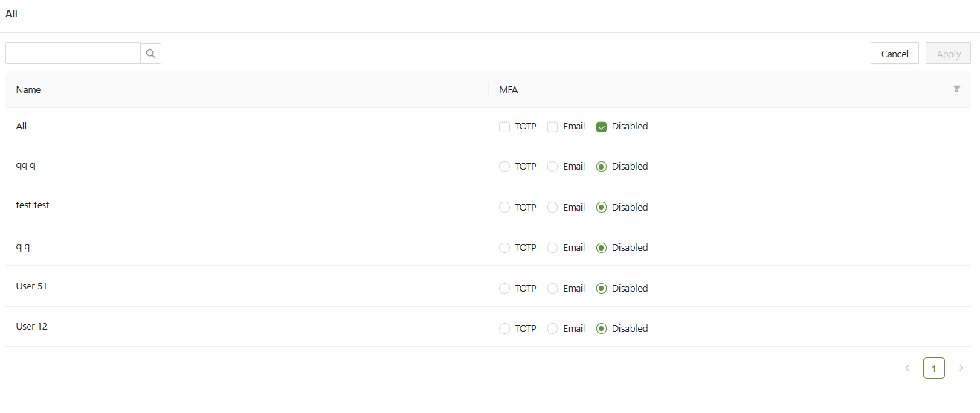Click the Cancel button
This screenshot has height=413, width=980.
(894, 54)
